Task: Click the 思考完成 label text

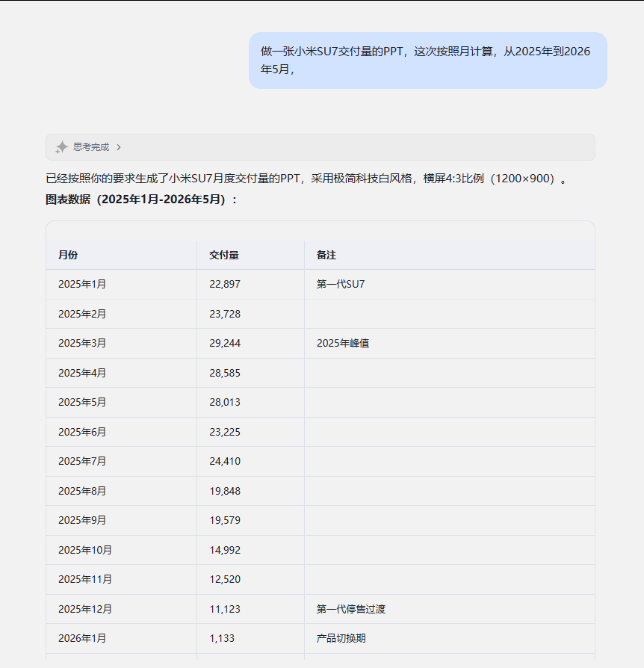Action: (x=91, y=147)
